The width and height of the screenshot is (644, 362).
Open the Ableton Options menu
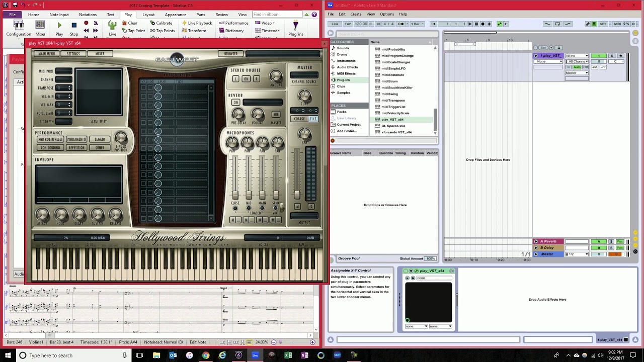(387, 14)
